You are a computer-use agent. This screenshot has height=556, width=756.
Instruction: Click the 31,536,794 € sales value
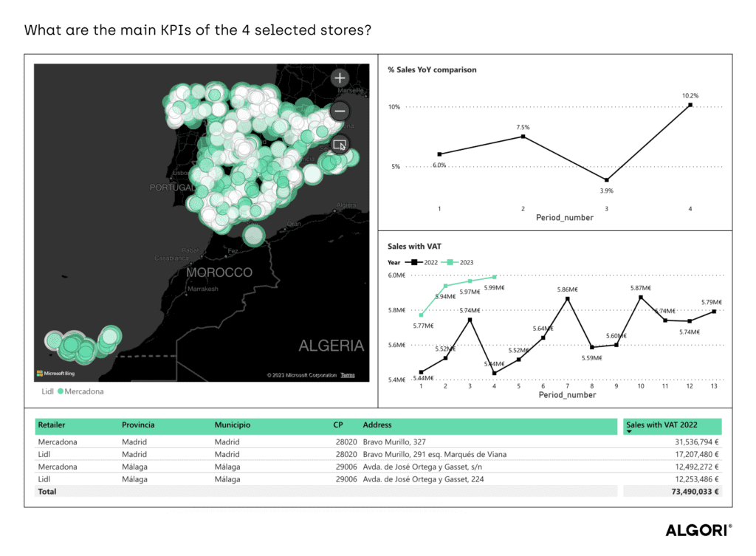tap(697, 442)
